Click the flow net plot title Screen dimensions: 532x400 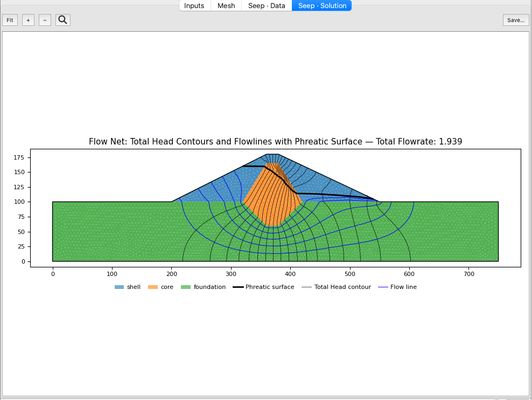[276, 142]
